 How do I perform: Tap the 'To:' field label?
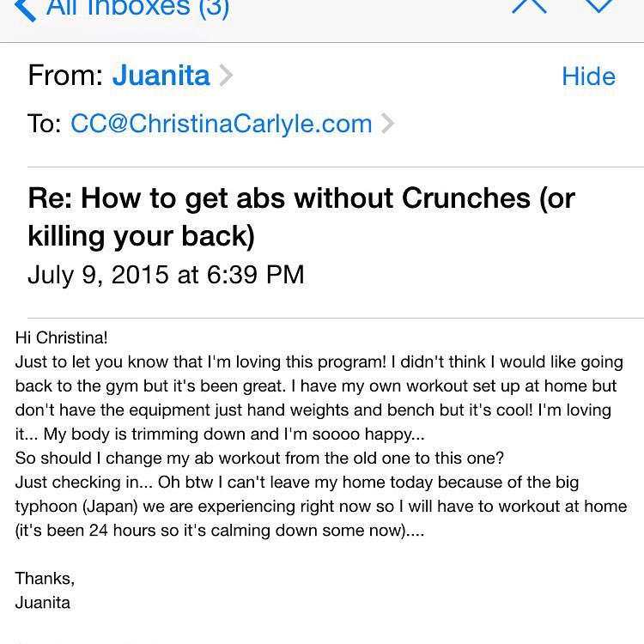pos(45,124)
